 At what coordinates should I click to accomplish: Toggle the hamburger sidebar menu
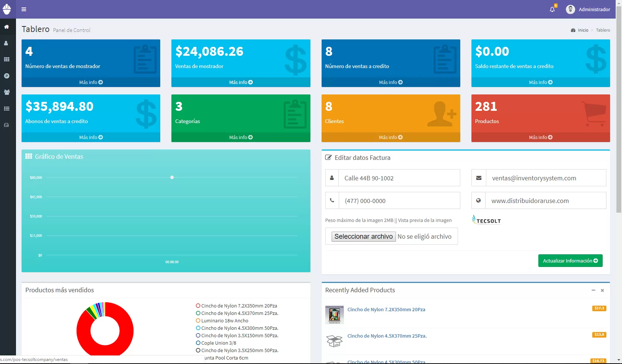(x=24, y=9)
